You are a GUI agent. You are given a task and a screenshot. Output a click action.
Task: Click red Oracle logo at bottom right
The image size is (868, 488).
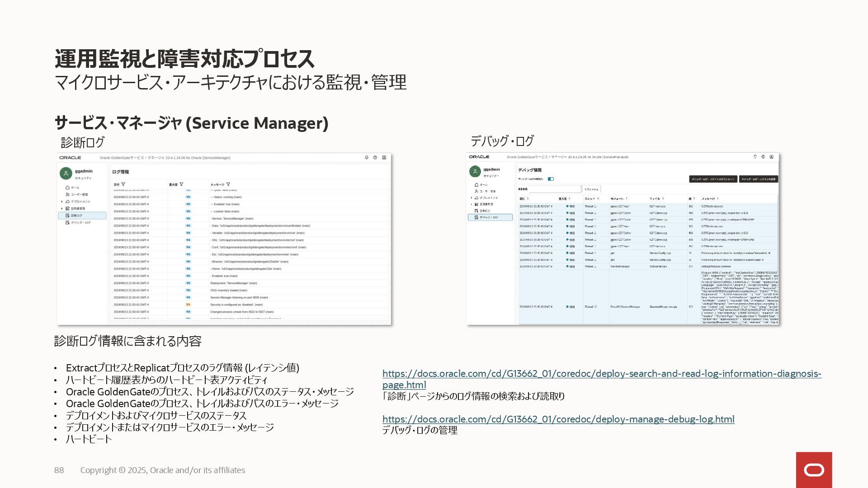click(814, 470)
